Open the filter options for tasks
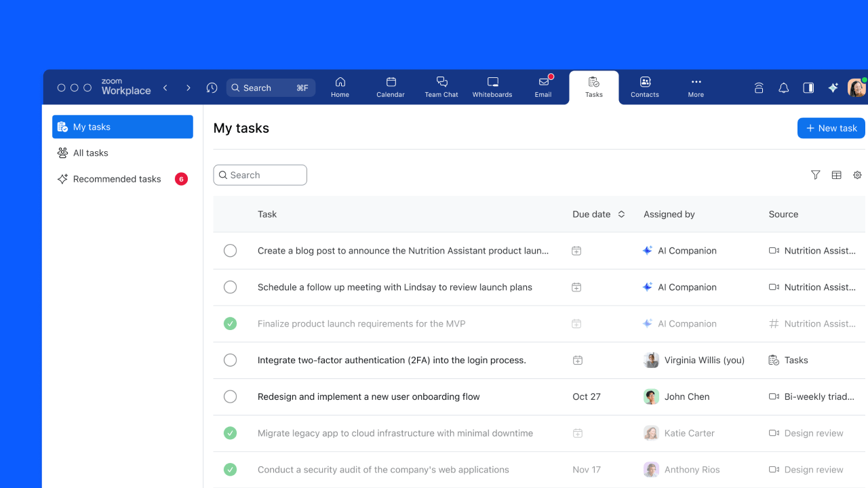The width and height of the screenshot is (868, 488). (815, 175)
